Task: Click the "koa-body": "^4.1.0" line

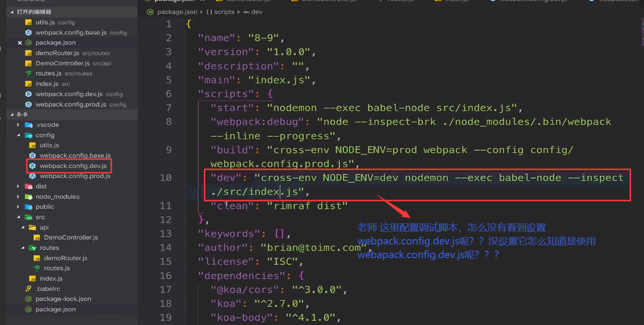Action: [276, 318]
